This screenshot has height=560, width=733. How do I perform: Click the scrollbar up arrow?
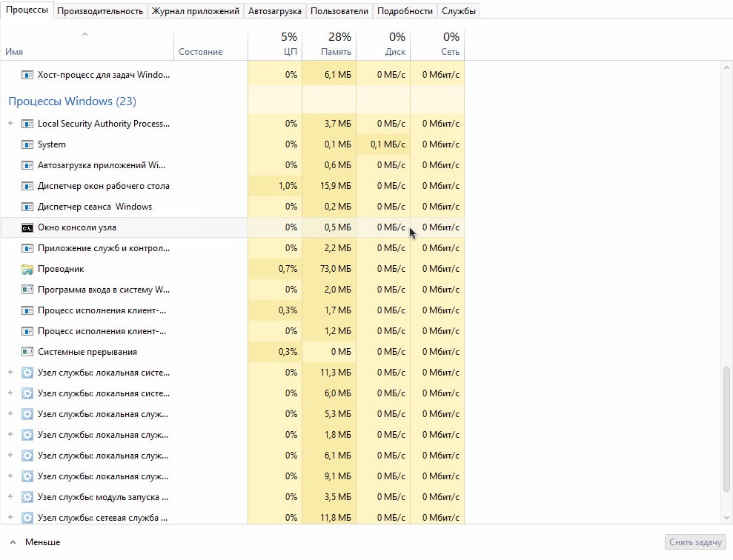(726, 67)
